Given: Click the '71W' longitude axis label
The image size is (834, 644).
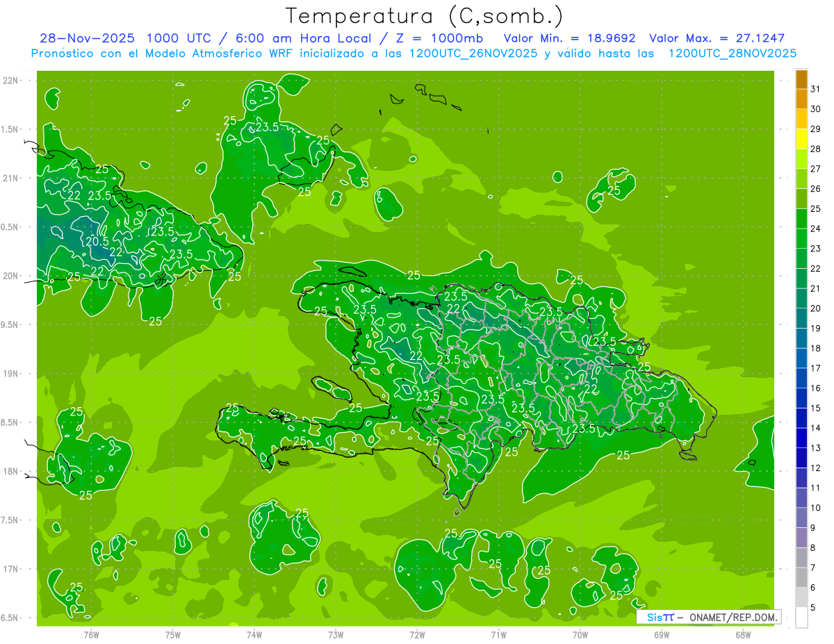Looking at the screenshot, I should click(498, 634).
